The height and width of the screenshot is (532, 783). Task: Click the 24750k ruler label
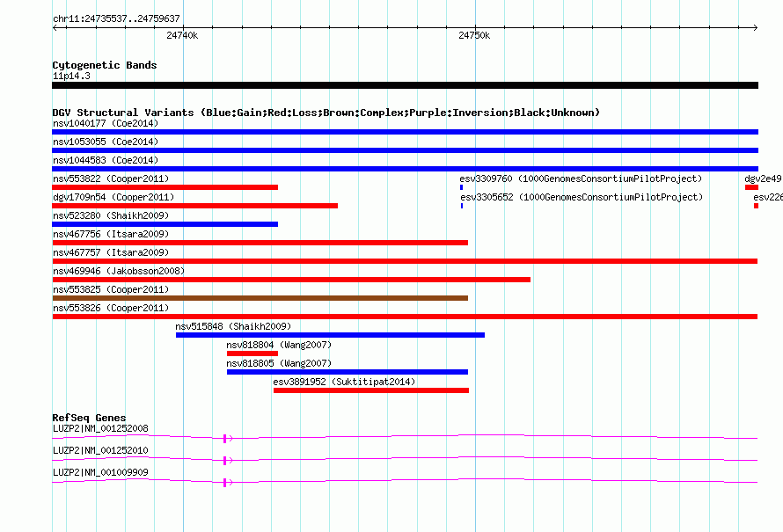tap(474, 35)
